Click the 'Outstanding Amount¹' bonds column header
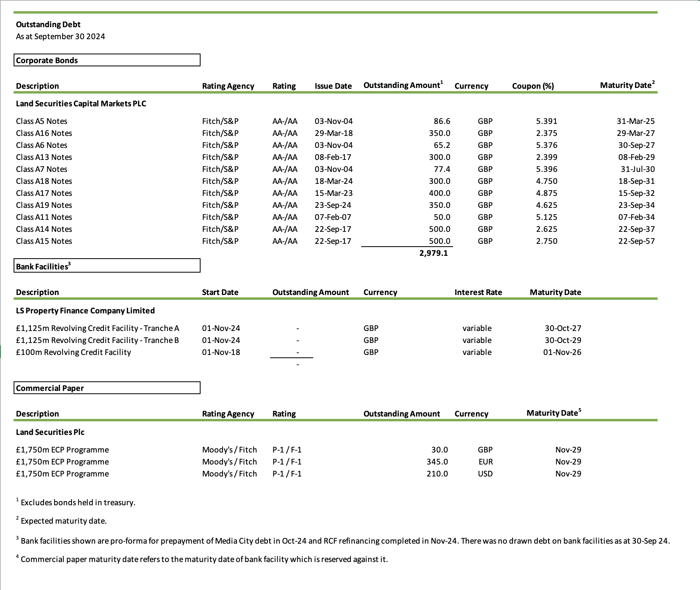The width and height of the screenshot is (700, 590). tap(403, 85)
